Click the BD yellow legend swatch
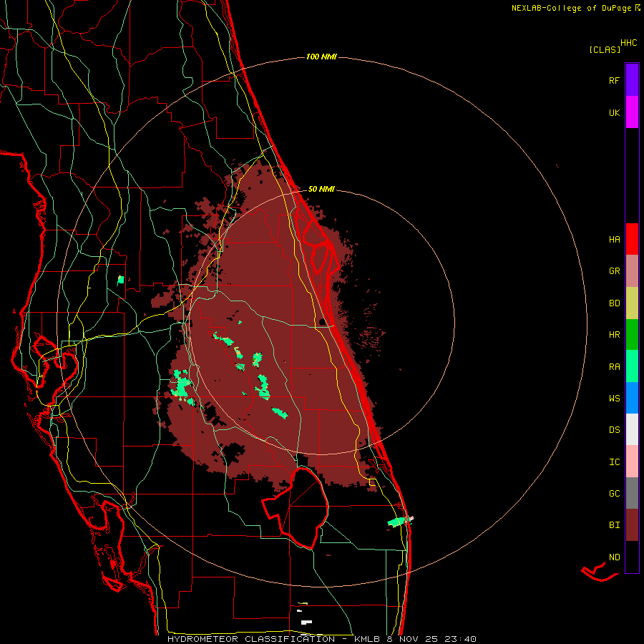This screenshot has height=644, width=644. (x=632, y=303)
